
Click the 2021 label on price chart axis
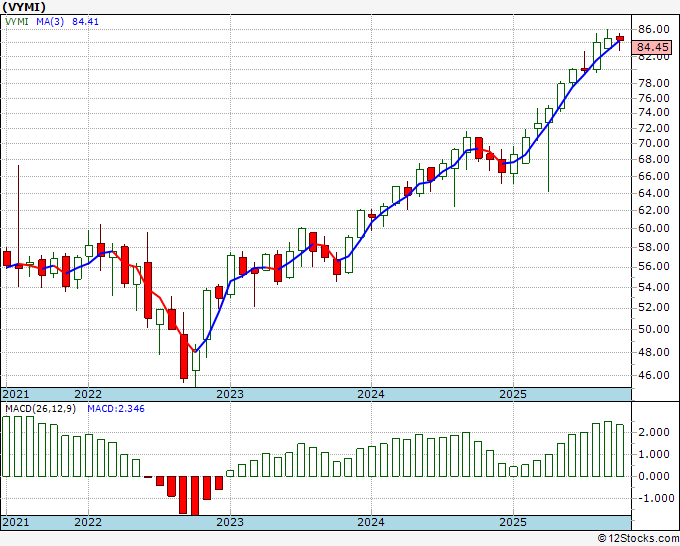coord(16,394)
